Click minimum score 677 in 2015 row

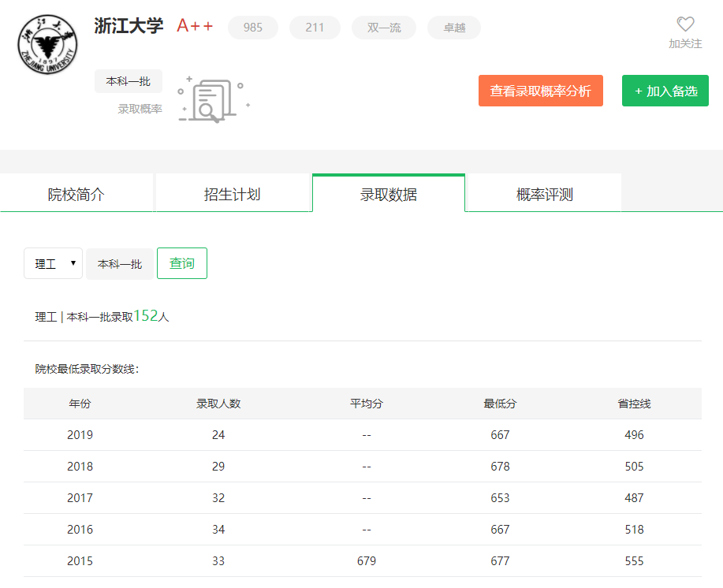[500, 561]
